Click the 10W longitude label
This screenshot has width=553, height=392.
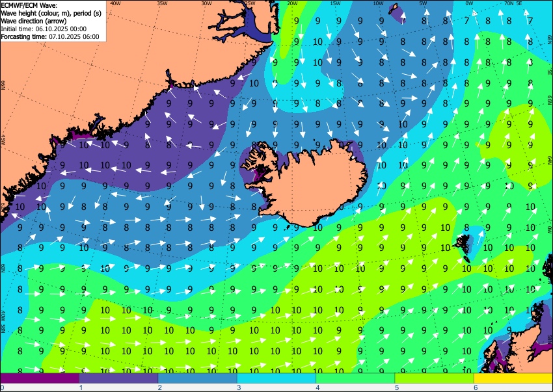tap(378, 3)
